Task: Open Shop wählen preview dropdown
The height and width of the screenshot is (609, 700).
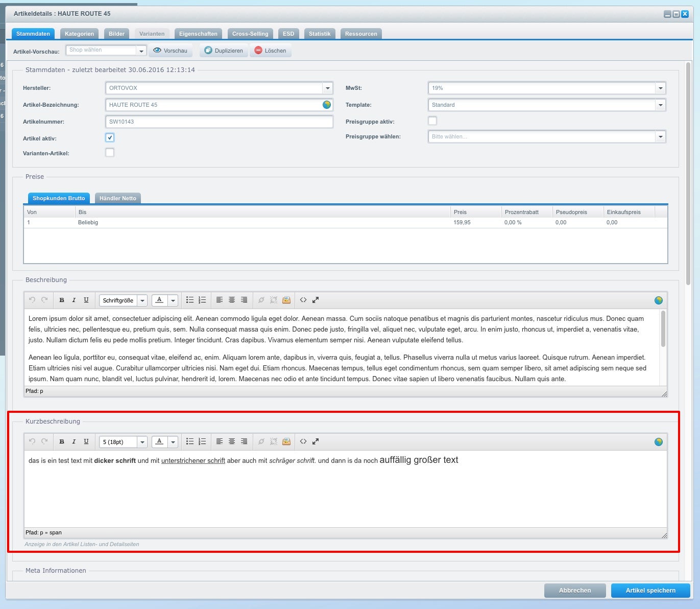Action: click(x=141, y=51)
